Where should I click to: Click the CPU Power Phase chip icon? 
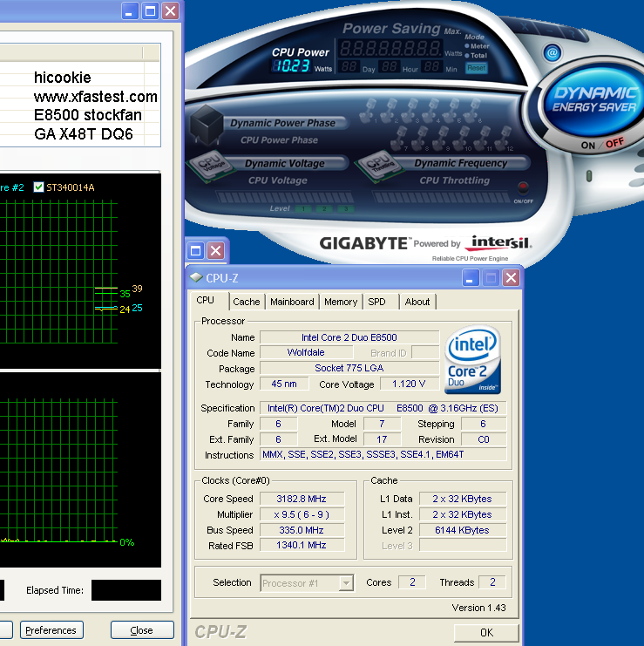pos(207,123)
